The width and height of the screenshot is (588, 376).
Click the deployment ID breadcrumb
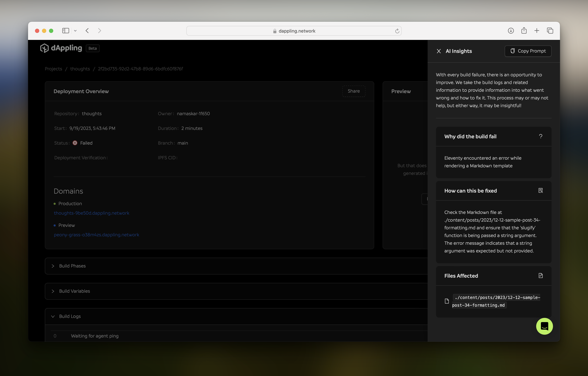click(140, 69)
